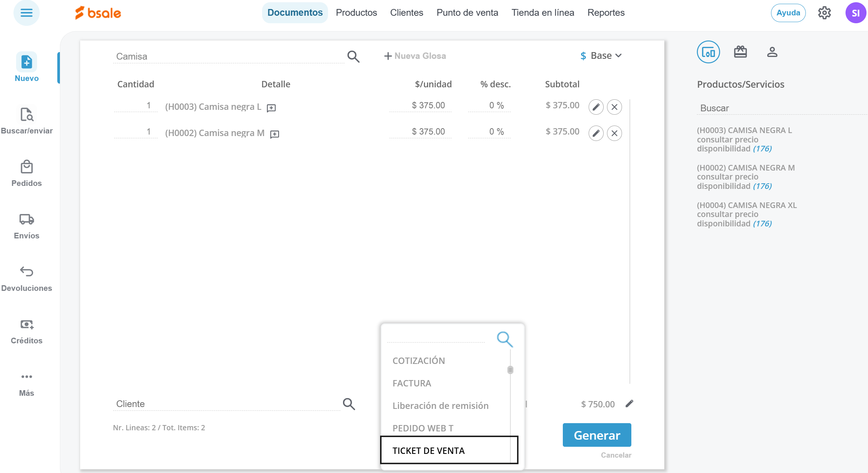868x473 pixels.
Task: Show the customer panel icon
Action: coord(772,52)
